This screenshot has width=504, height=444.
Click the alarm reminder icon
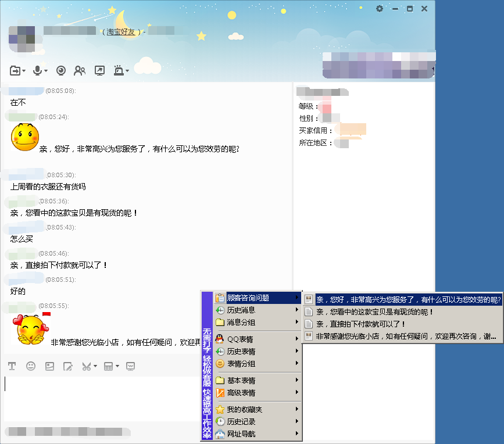(120, 70)
